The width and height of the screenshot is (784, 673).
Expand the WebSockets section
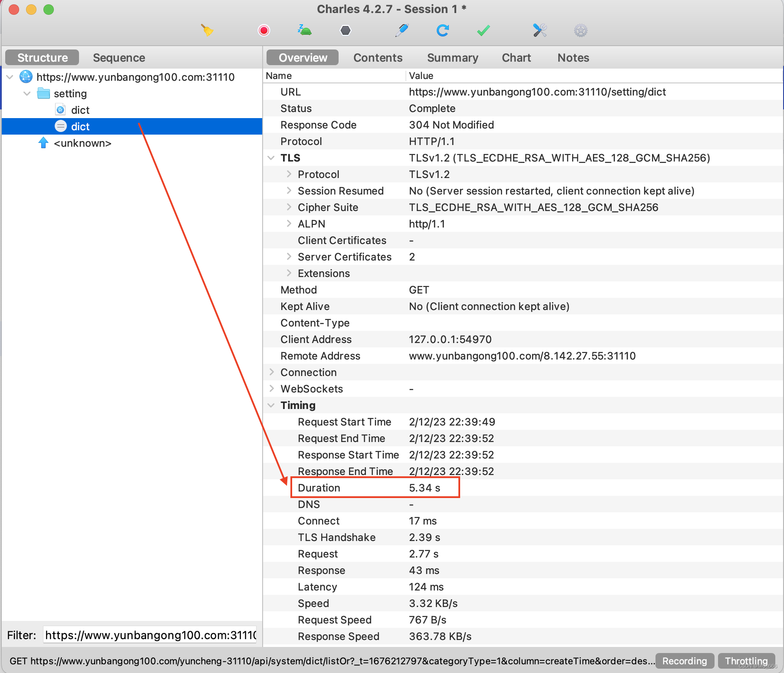point(271,389)
